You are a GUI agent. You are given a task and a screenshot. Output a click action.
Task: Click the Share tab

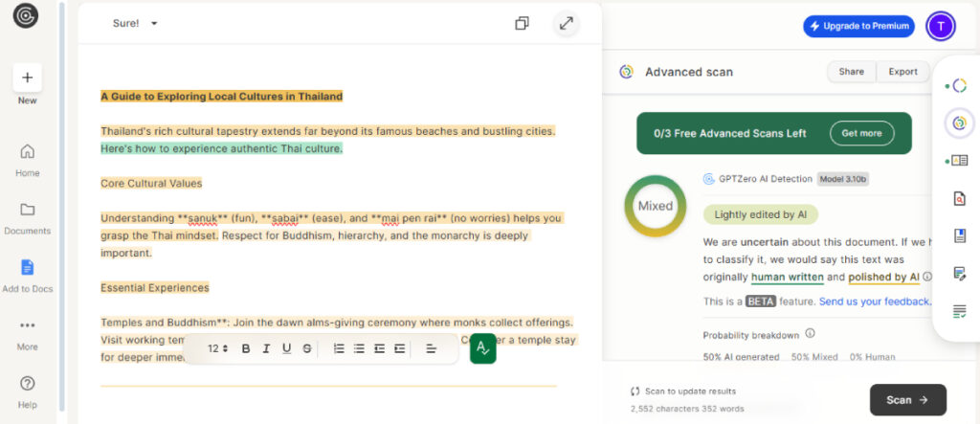[x=851, y=72]
